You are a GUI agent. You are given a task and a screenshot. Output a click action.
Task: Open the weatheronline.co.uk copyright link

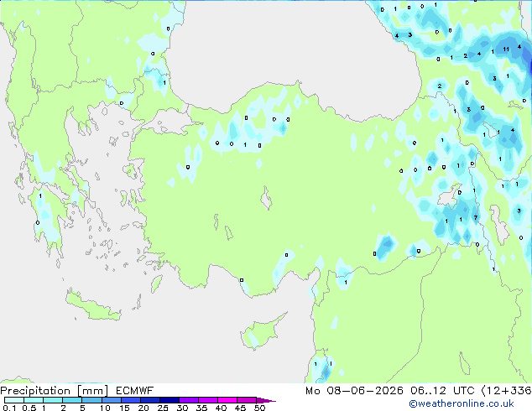pos(461,403)
